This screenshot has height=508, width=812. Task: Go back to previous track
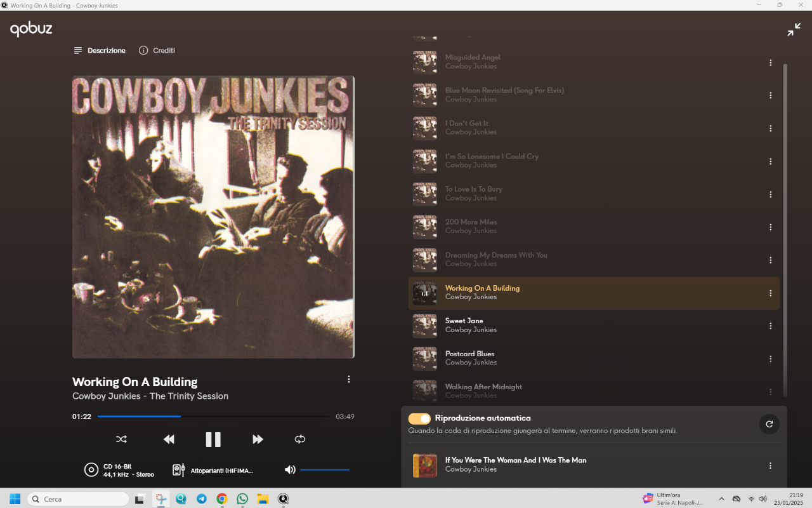[169, 439]
